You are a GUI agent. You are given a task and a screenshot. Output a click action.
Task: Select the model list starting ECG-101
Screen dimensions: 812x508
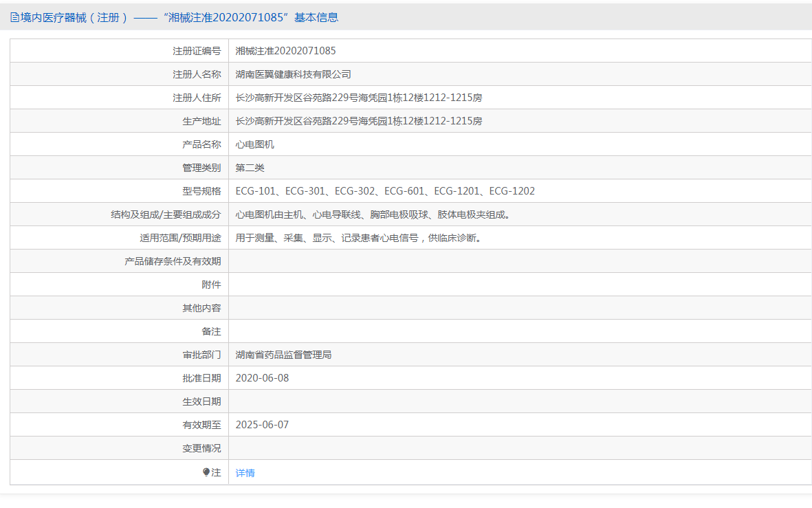pos(385,191)
